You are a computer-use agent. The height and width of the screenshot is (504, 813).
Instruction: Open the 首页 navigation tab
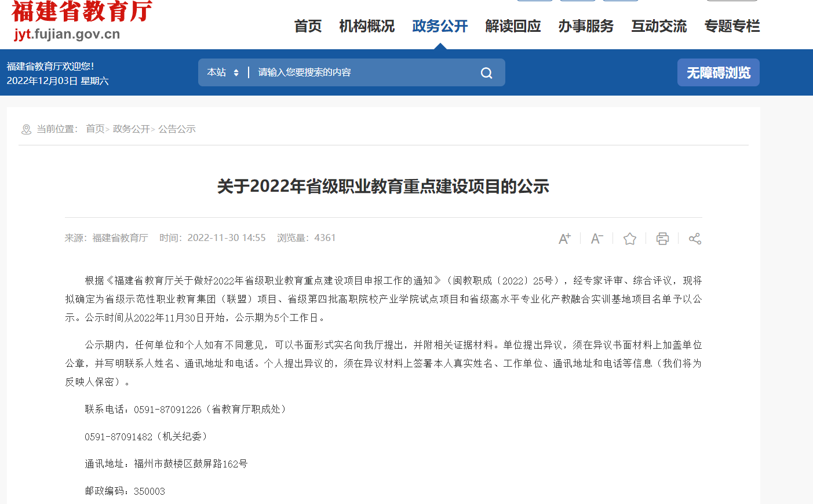click(308, 26)
